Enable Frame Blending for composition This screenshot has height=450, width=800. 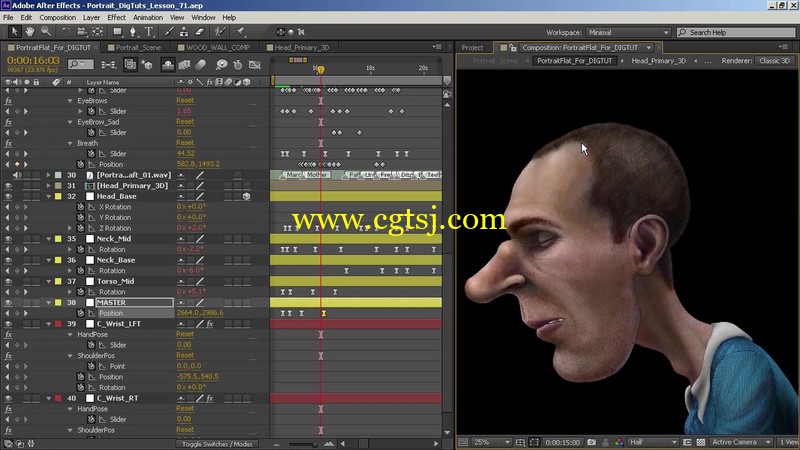184,65
